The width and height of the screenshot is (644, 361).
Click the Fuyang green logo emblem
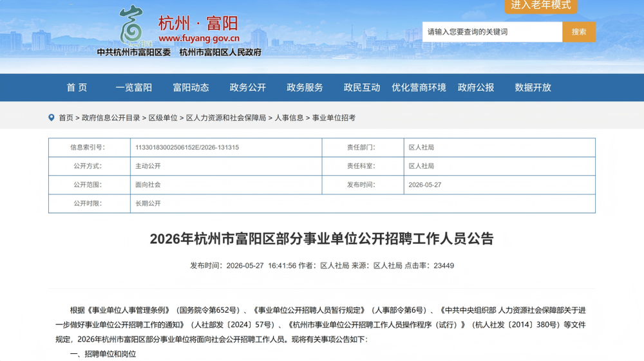click(132, 26)
